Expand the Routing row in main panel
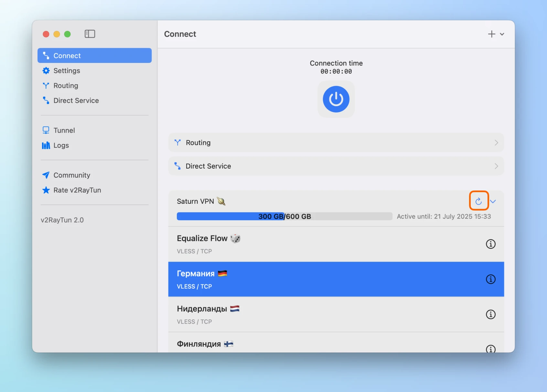This screenshot has height=392, width=547. pyautogui.click(x=336, y=143)
